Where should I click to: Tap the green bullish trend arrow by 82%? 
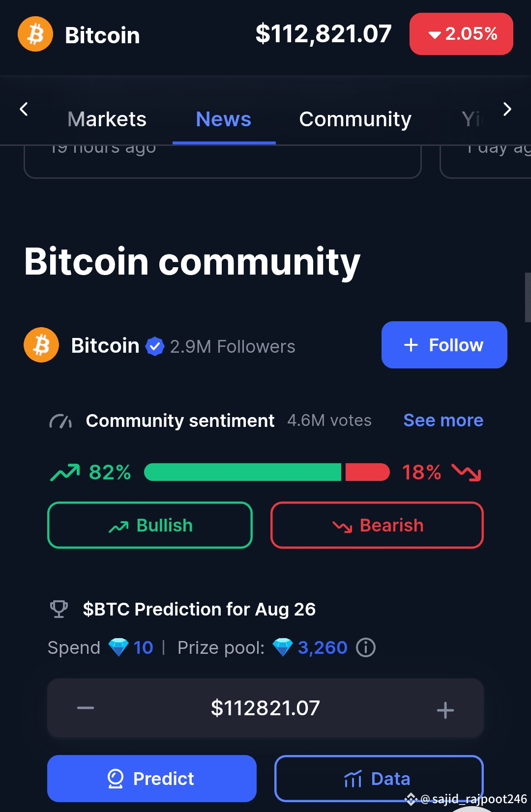[65, 473]
